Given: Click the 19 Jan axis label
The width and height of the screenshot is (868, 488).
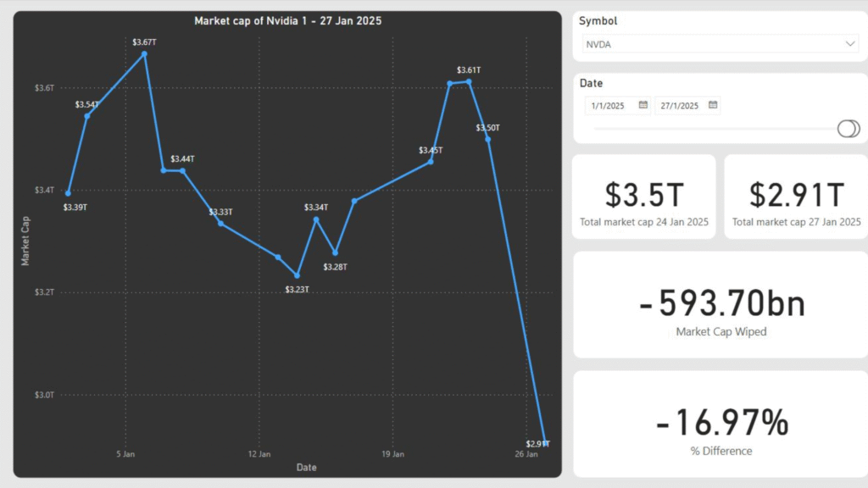Looking at the screenshot, I should point(393,454).
